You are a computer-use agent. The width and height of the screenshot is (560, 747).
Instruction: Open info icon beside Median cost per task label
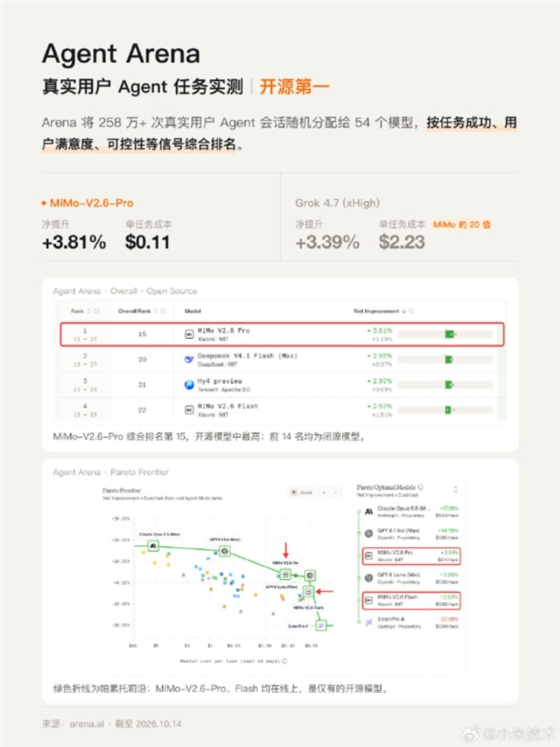point(284,661)
